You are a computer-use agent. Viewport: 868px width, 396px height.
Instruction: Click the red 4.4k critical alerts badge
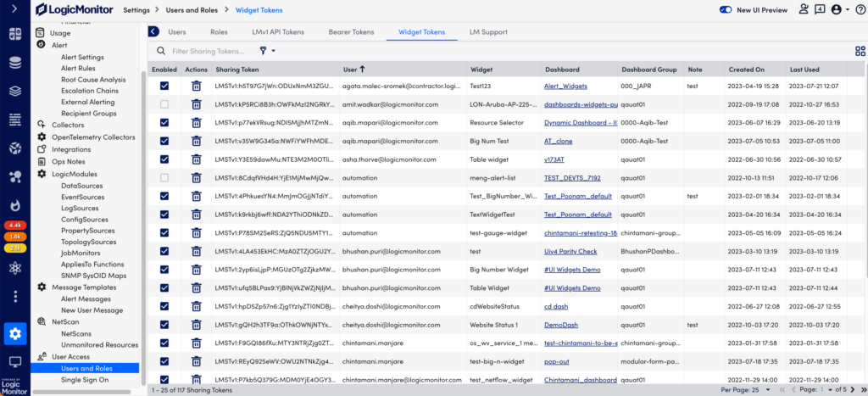(15, 226)
